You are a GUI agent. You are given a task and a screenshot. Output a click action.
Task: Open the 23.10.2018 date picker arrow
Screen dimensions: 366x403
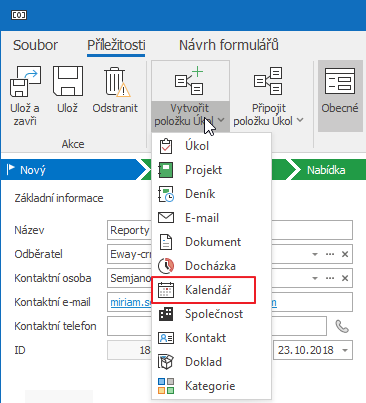coord(345,350)
